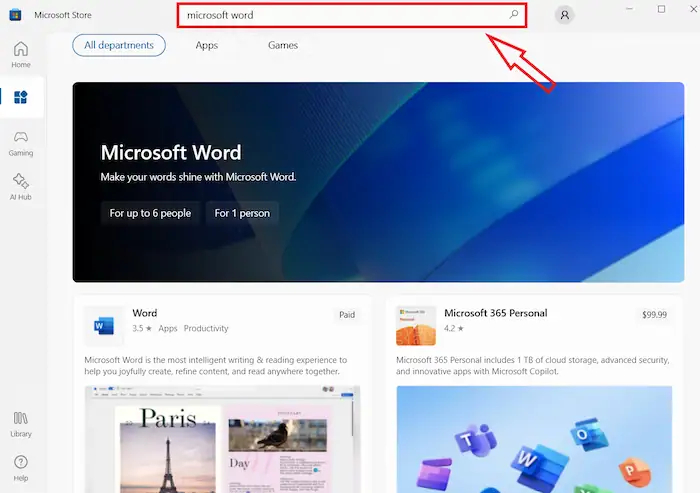The image size is (700, 493).
Task: Open the Home section in sidebar
Action: click(x=20, y=54)
